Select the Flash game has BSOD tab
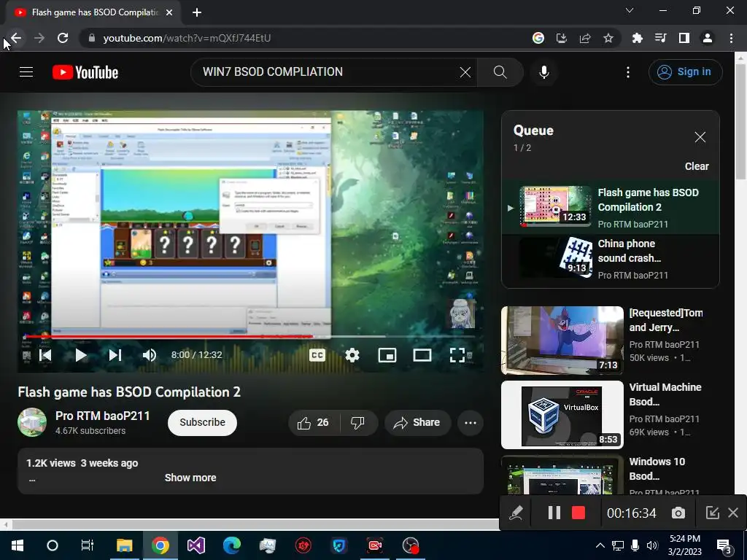The height and width of the screenshot is (560, 747). point(93,12)
